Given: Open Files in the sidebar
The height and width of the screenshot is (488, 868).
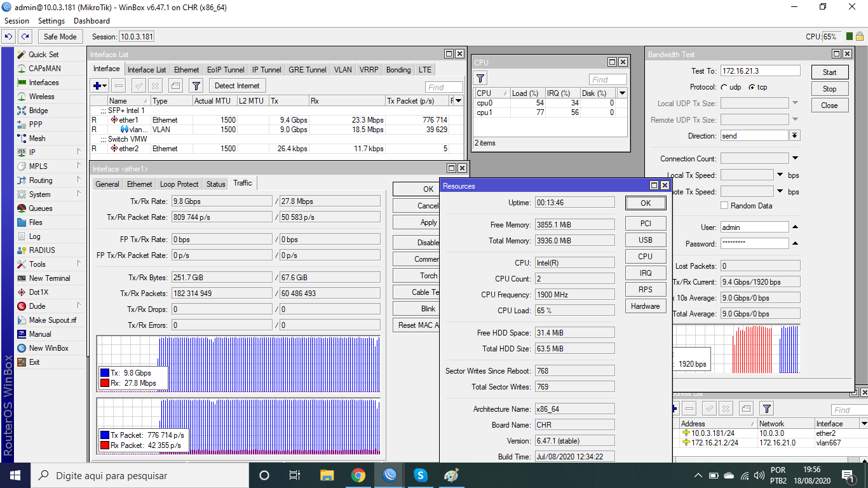Looking at the screenshot, I should (36, 222).
